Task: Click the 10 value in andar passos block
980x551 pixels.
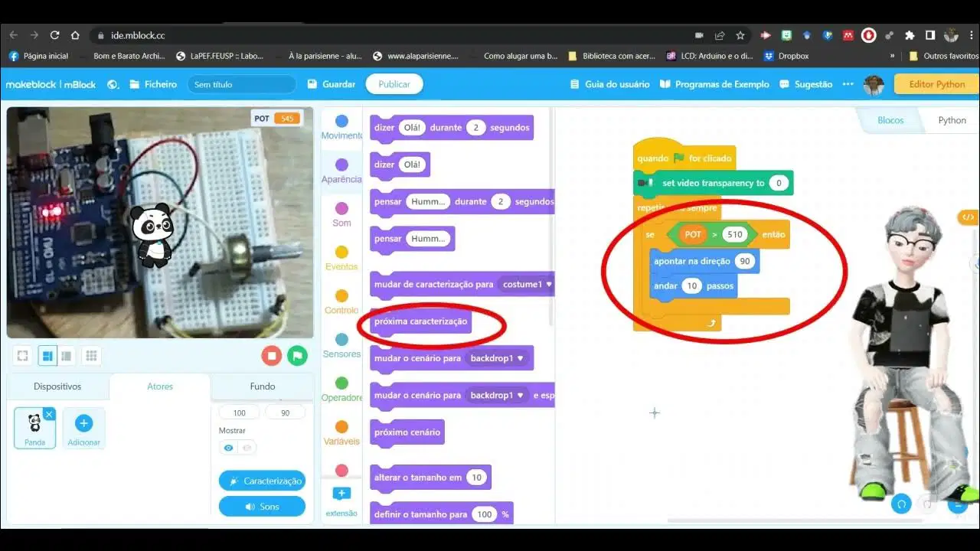Action: click(691, 286)
